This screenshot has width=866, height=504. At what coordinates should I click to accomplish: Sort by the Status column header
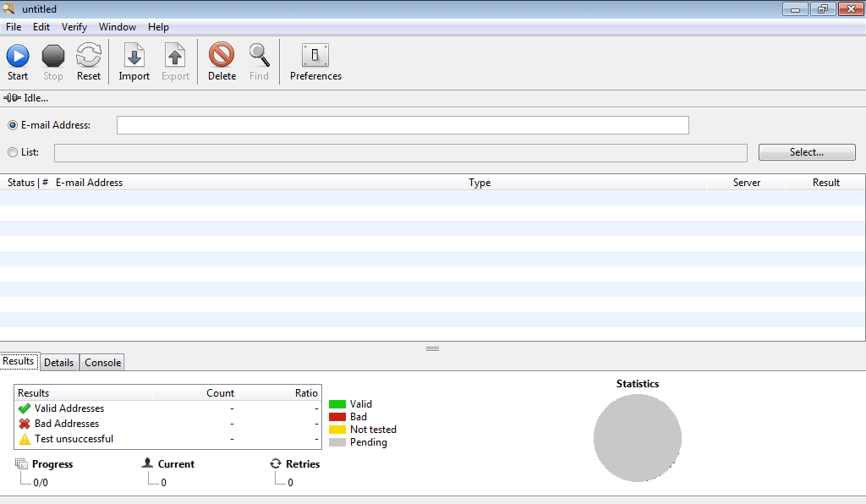[x=27, y=183]
